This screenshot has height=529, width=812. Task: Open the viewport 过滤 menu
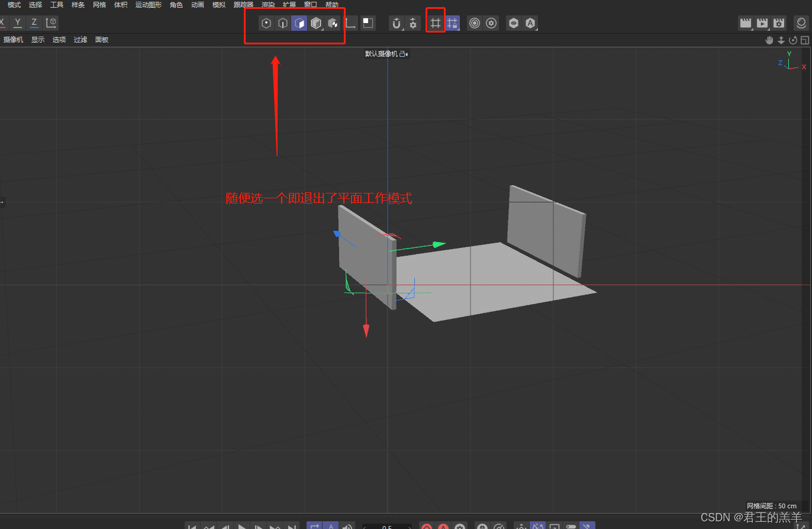80,40
